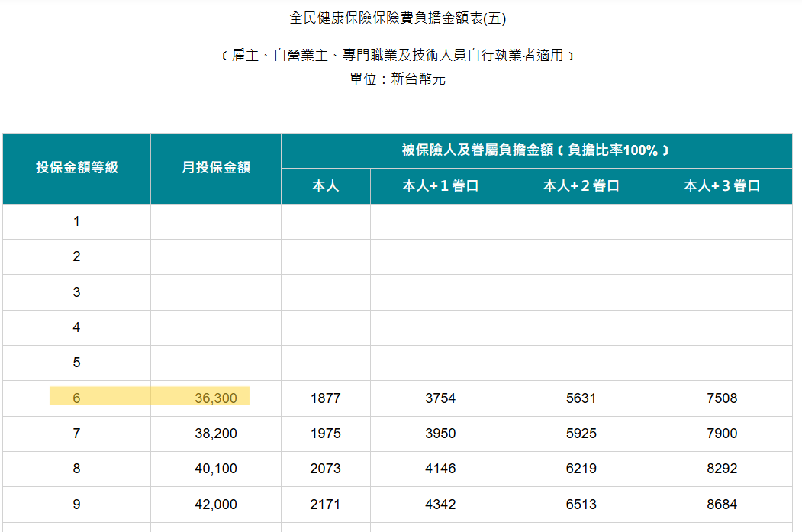Image resolution: width=802 pixels, height=532 pixels.
Task: Click the 8684 value in row 9
Action: pyautogui.click(x=721, y=505)
